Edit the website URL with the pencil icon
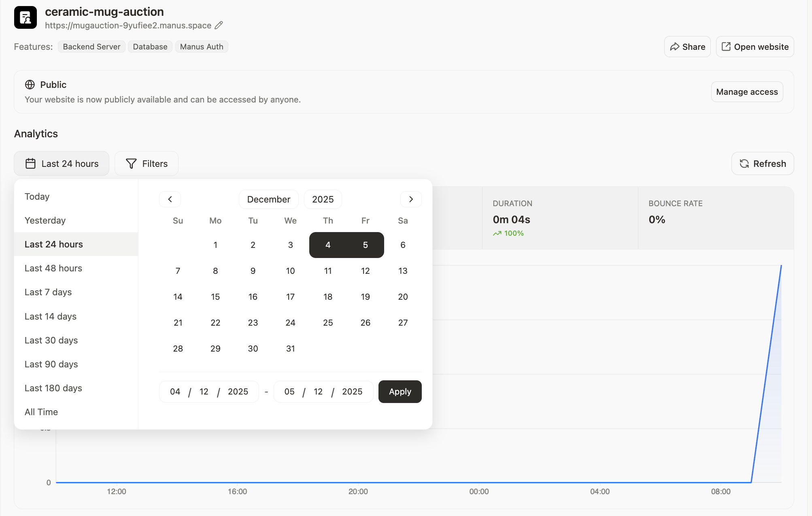The width and height of the screenshot is (812, 516). coord(219,26)
